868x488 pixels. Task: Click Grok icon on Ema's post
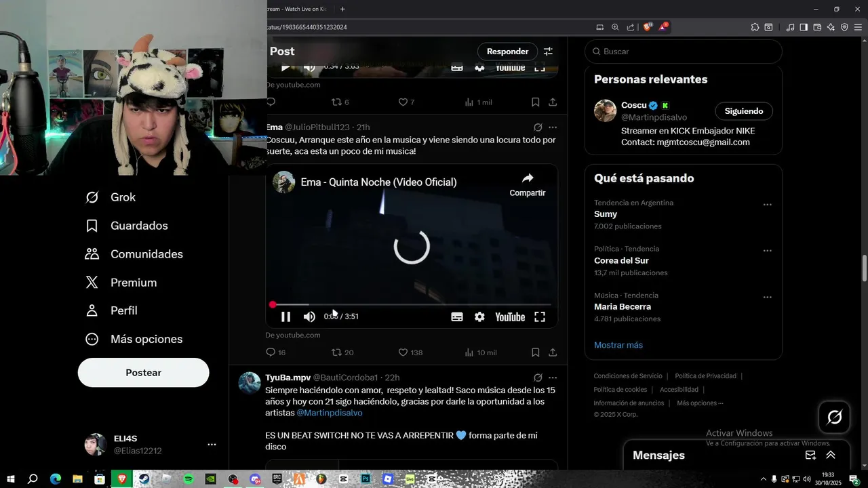[538, 127]
